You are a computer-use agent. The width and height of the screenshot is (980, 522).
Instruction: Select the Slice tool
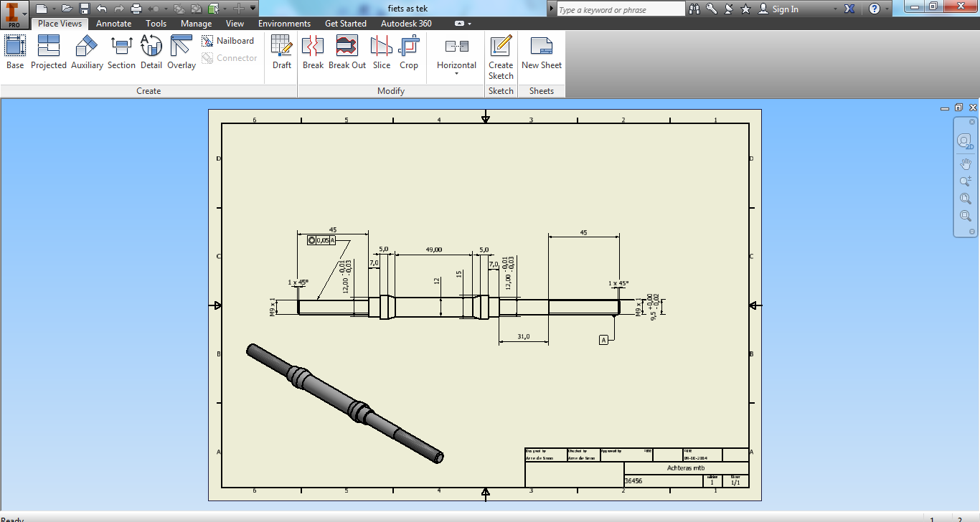pyautogui.click(x=382, y=52)
